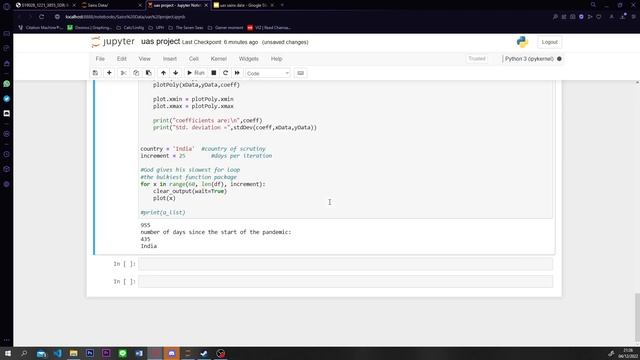
Task: Click the Trusted notebook indicator
Action: pyautogui.click(x=477, y=59)
